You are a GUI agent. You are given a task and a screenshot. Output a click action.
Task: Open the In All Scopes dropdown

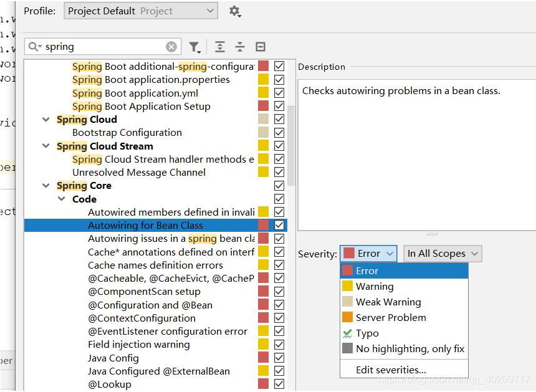[443, 254]
